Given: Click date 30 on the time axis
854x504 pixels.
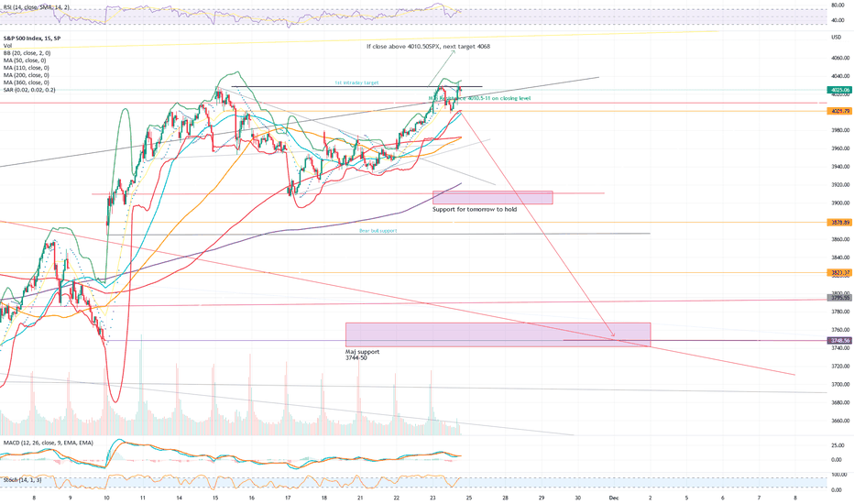Looking at the screenshot, I should 578,498.
